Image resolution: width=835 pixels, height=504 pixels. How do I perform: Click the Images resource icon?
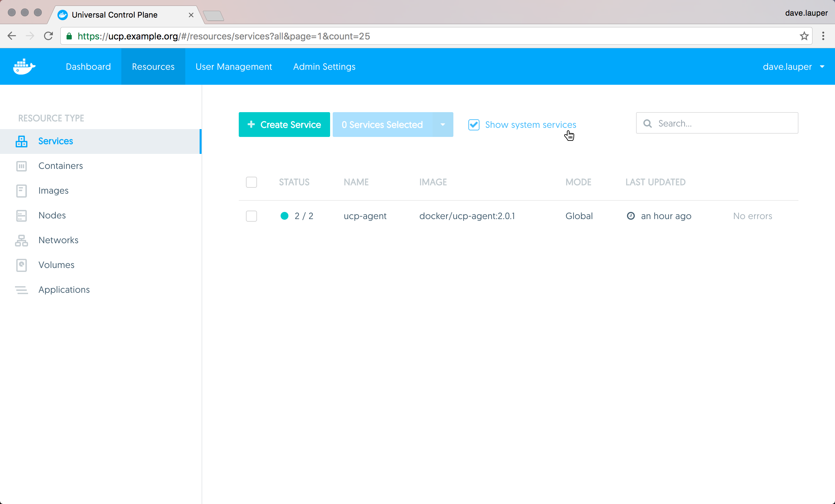coord(21,191)
